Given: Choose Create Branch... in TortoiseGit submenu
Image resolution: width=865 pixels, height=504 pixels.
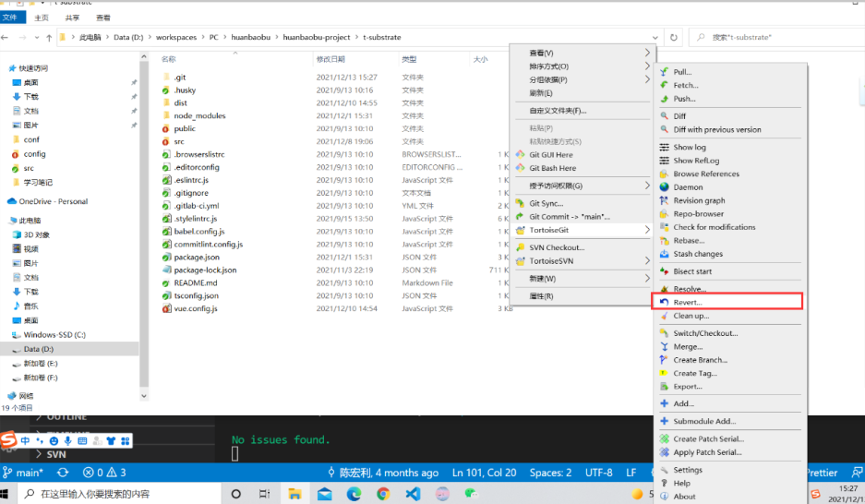Looking at the screenshot, I should tap(700, 360).
